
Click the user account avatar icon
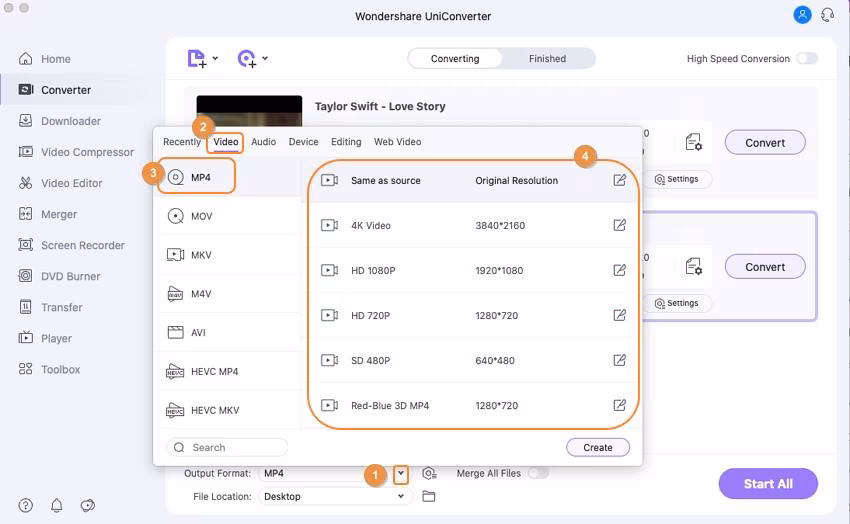click(x=802, y=15)
